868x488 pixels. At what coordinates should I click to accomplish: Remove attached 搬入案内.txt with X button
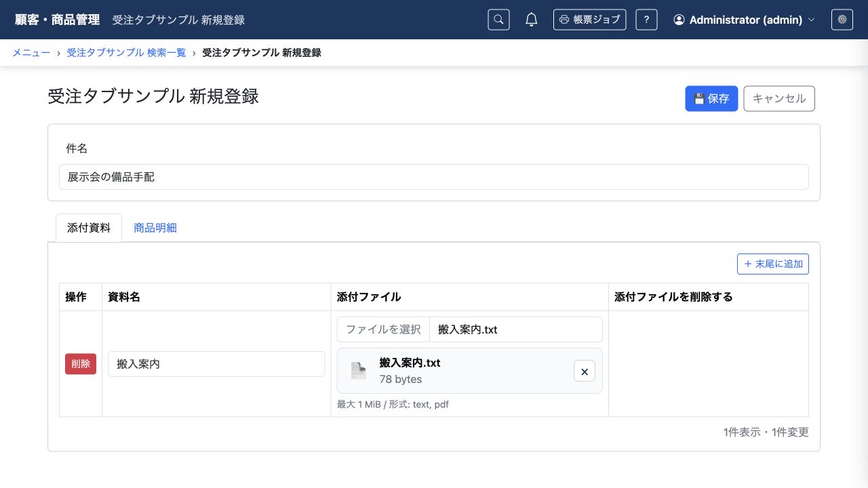pos(585,371)
